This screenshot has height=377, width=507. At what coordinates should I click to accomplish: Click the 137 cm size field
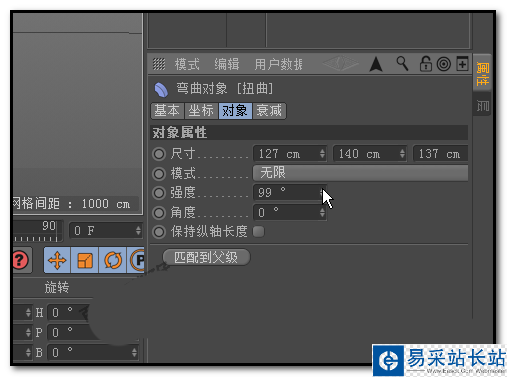click(440, 154)
